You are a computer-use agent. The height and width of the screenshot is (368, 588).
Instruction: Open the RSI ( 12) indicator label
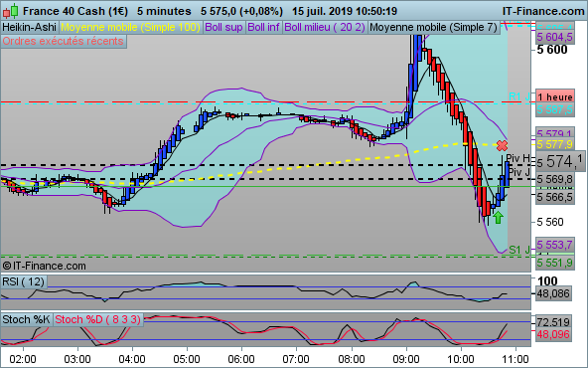(23, 281)
